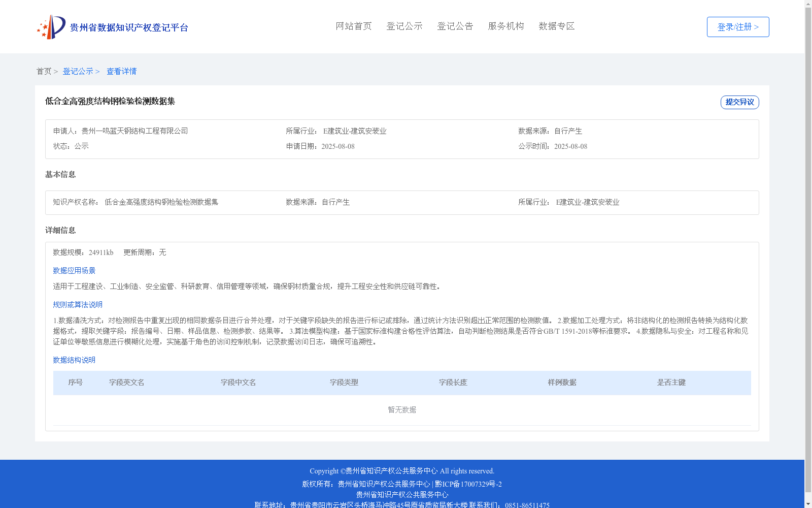This screenshot has width=812, height=508.
Task: Click the scrollbar down arrow
Action: point(808,504)
